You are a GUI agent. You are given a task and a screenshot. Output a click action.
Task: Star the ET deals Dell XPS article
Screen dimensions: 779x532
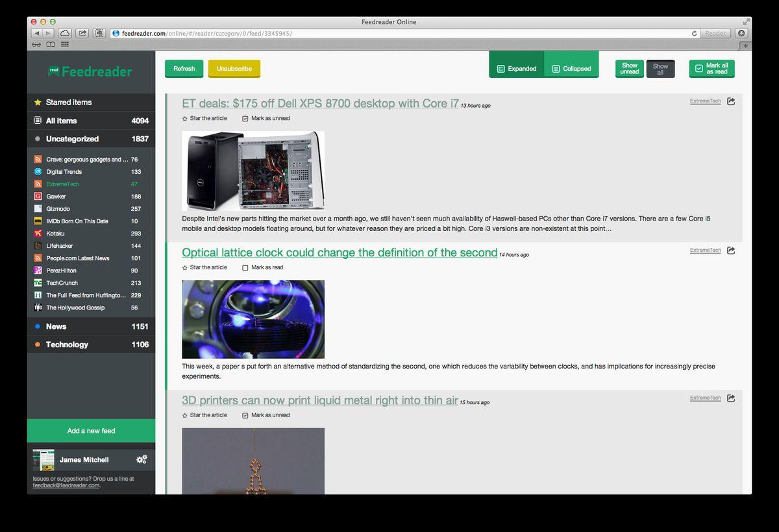185,119
